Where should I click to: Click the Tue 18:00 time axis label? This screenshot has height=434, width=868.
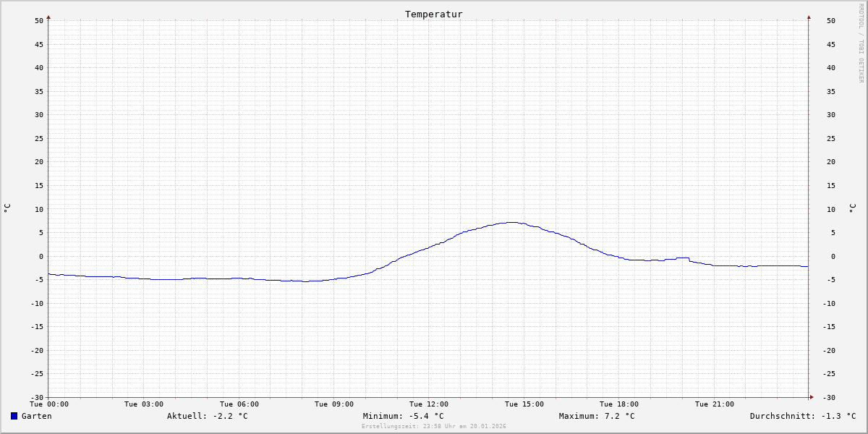(x=619, y=404)
